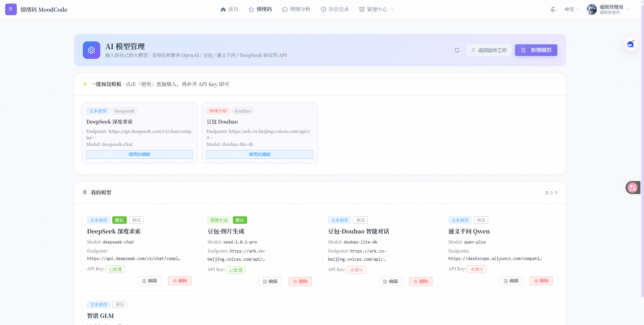Click the 超级管理员 avatar picture
The height and width of the screenshot is (325, 644).
(592, 9)
